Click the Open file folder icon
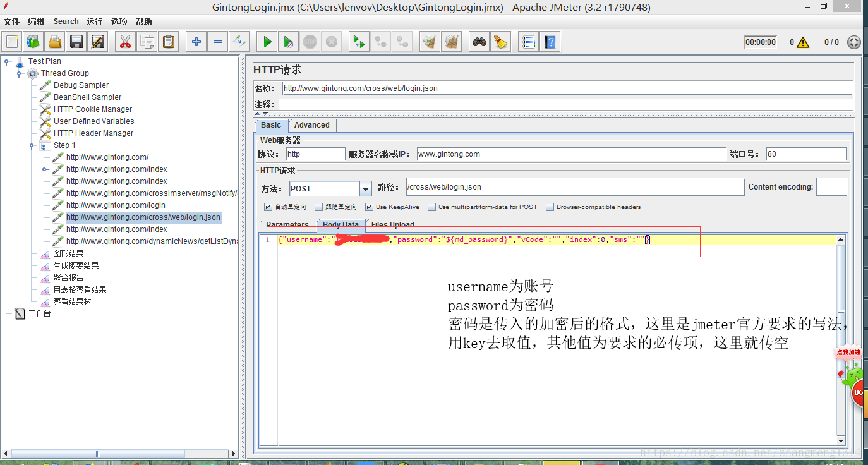Screen dimensions: 868x465 (x=55, y=42)
